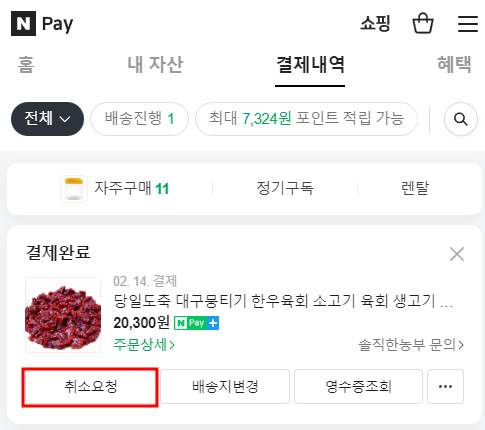Open the shopping cart icon
Image resolution: width=485 pixels, height=430 pixels.
423,23
